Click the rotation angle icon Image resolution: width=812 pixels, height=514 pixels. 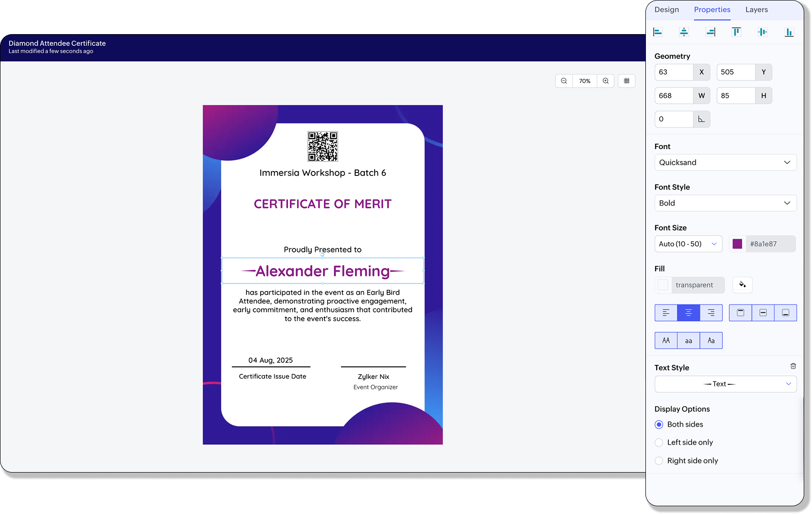pyautogui.click(x=701, y=119)
